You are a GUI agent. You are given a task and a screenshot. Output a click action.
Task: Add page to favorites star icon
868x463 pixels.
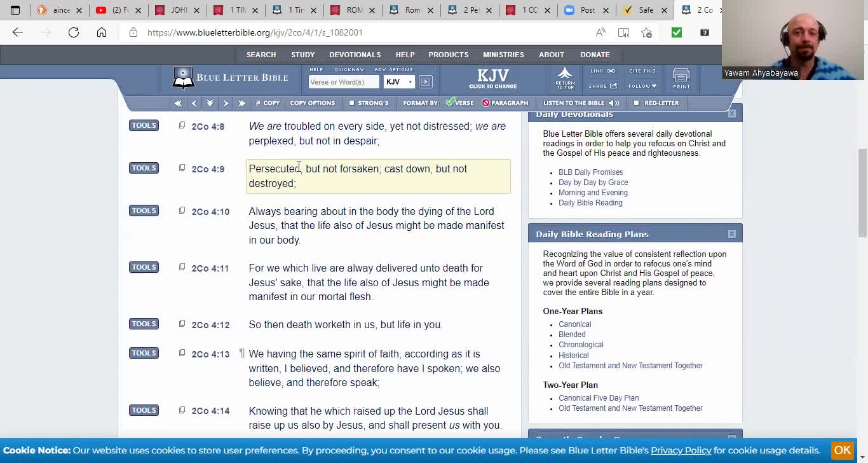tap(646, 32)
